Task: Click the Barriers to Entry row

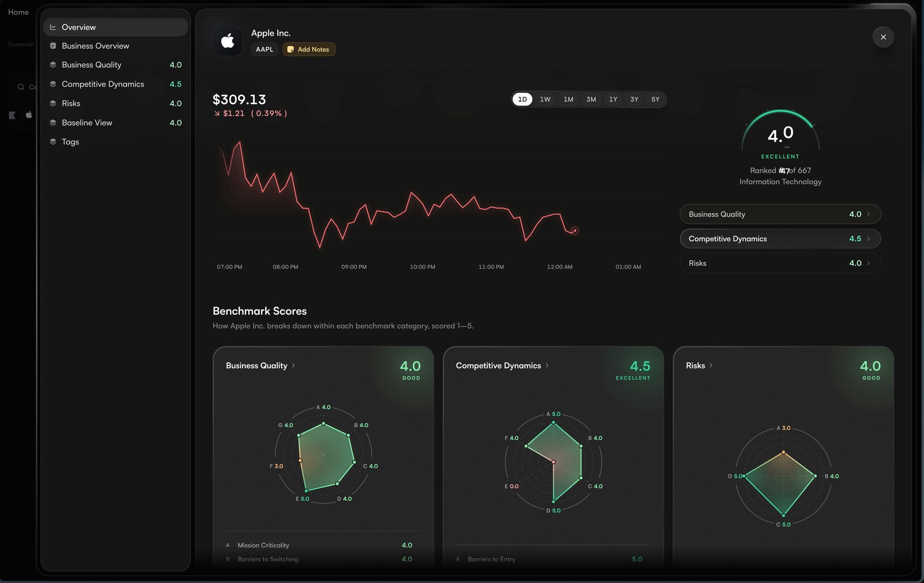Action: [549, 559]
